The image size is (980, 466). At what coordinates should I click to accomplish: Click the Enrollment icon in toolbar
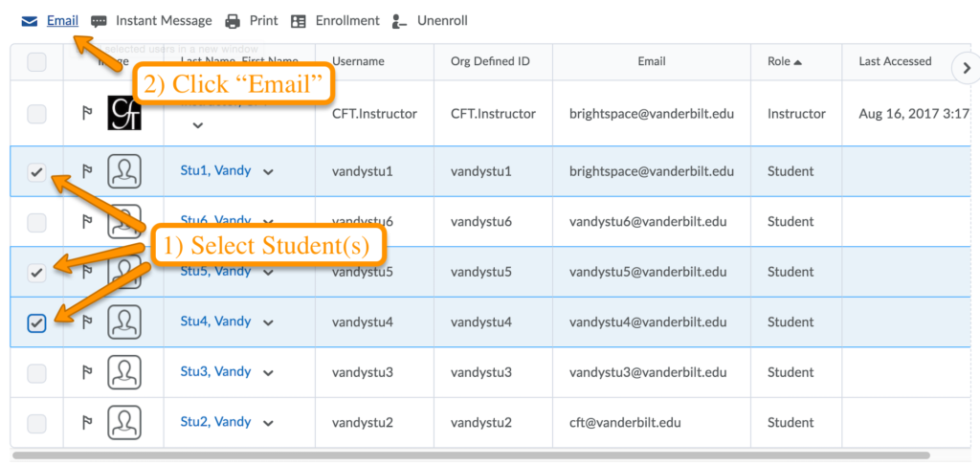pyautogui.click(x=299, y=20)
